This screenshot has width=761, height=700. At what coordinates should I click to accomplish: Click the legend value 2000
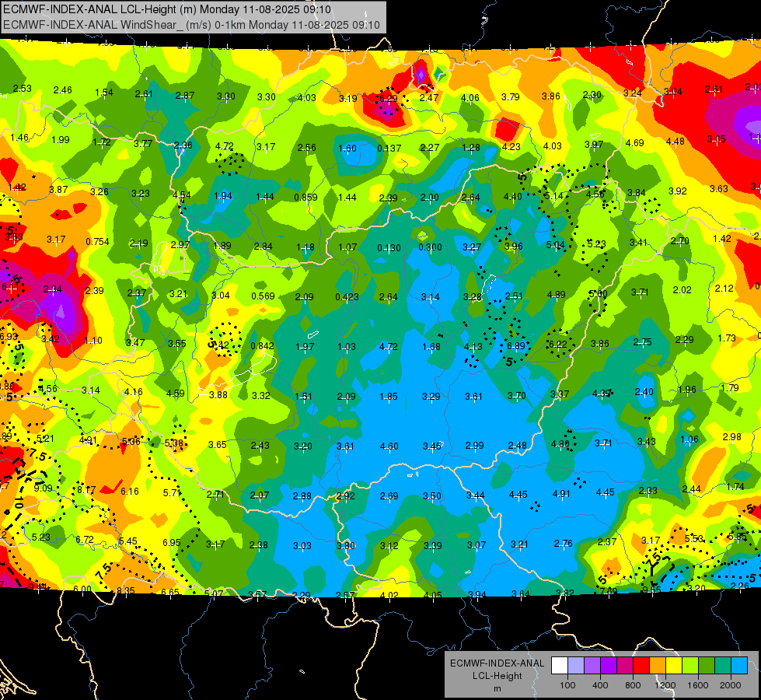pyautogui.click(x=730, y=685)
